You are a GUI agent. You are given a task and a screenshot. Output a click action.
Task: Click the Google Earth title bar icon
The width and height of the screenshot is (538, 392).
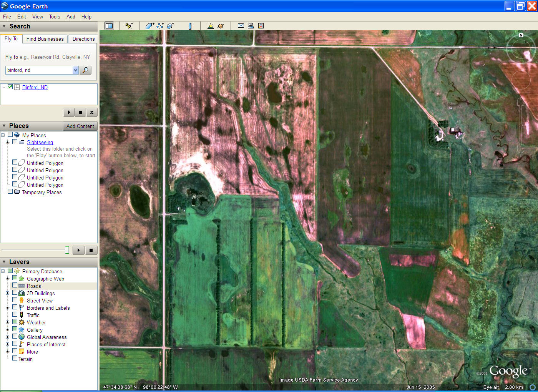pos(5,6)
